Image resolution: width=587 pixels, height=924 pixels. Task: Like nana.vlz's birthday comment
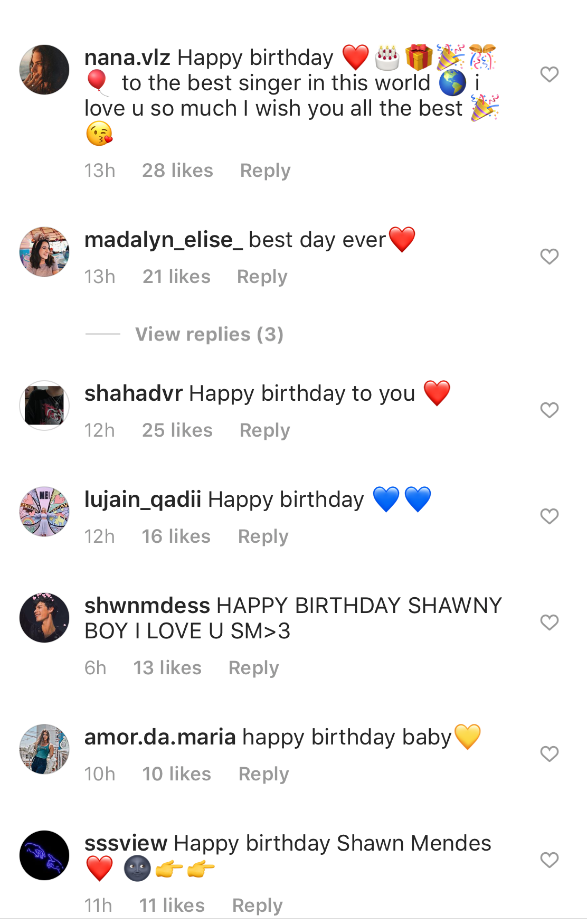[549, 74]
